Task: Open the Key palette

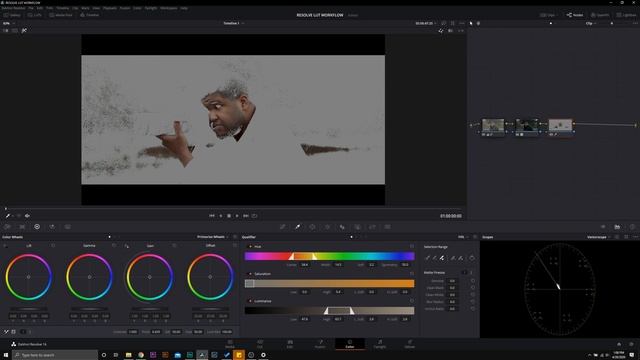Action: tap(357, 227)
